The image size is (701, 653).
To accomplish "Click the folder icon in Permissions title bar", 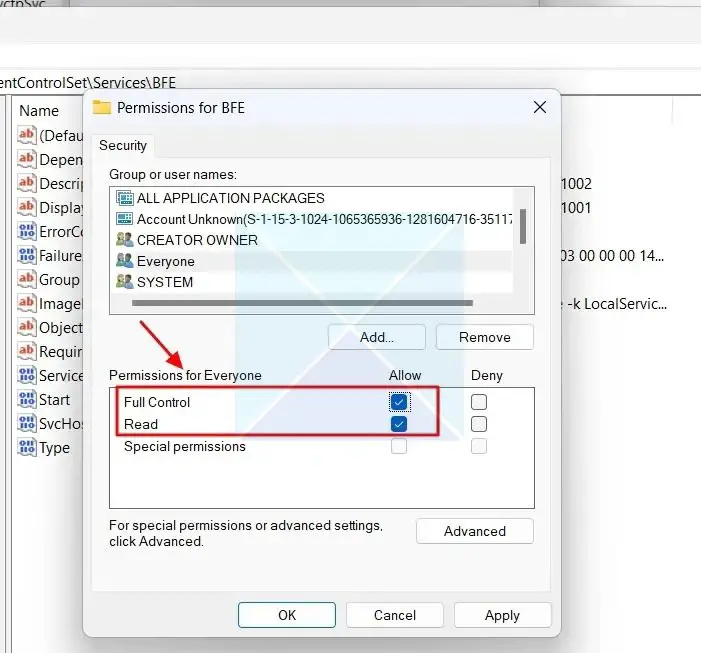I will click(x=101, y=107).
